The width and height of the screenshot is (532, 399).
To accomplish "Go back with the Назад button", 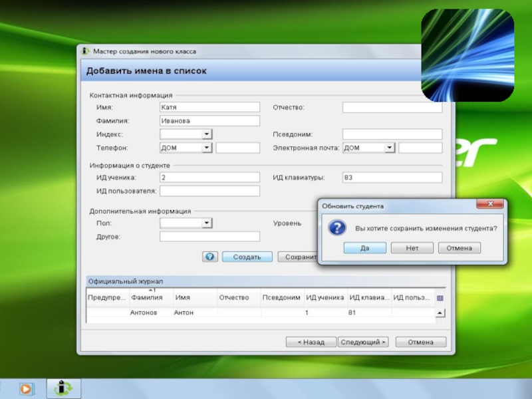I will click(x=311, y=342).
